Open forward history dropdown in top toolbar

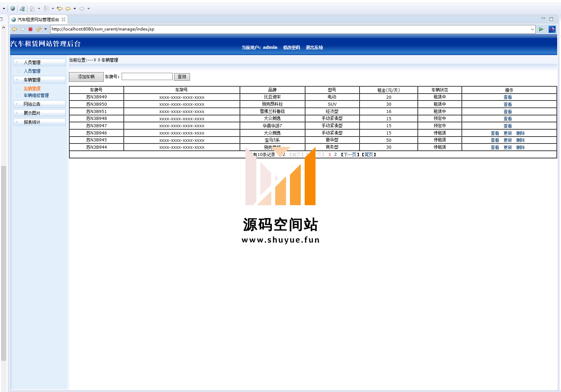click(x=88, y=8)
